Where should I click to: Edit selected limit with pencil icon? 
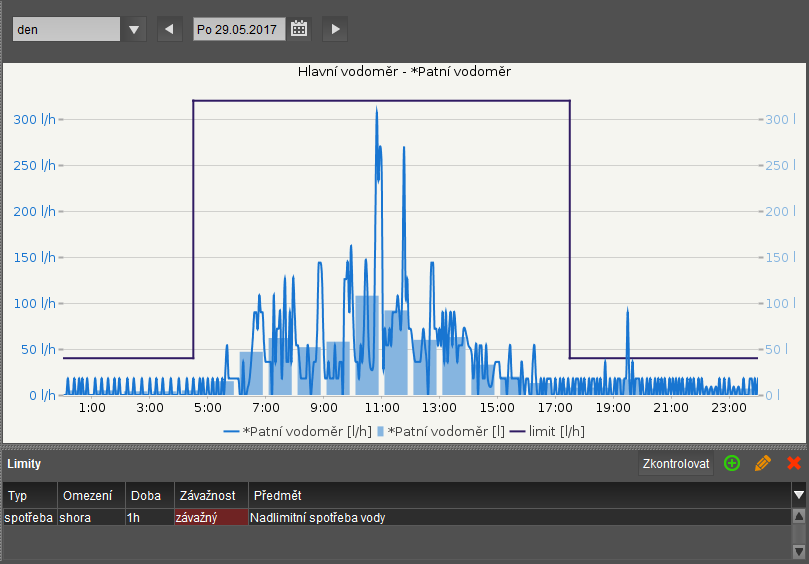tap(763, 463)
